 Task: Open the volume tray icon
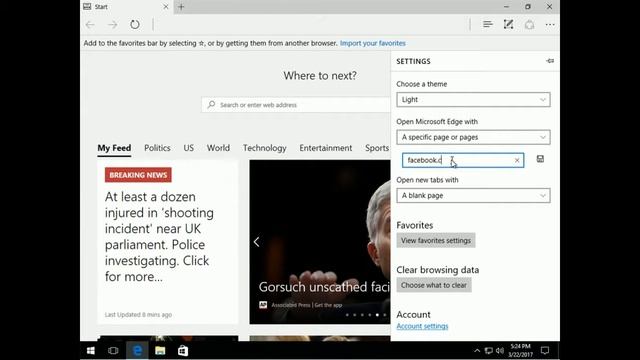(x=500, y=351)
